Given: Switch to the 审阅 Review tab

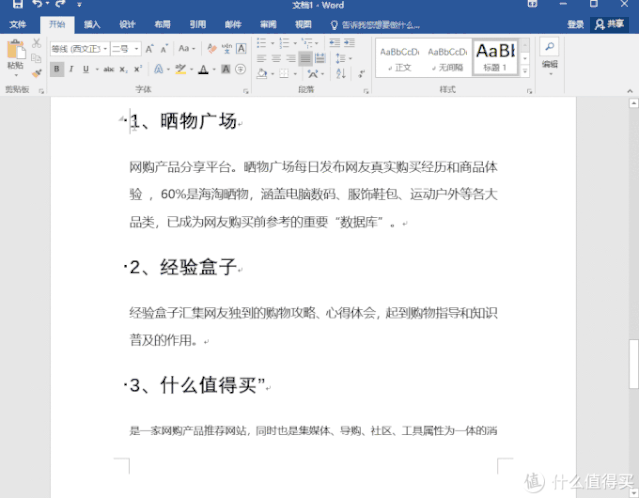Looking at the screenshot, I should [x=268, y=24].
